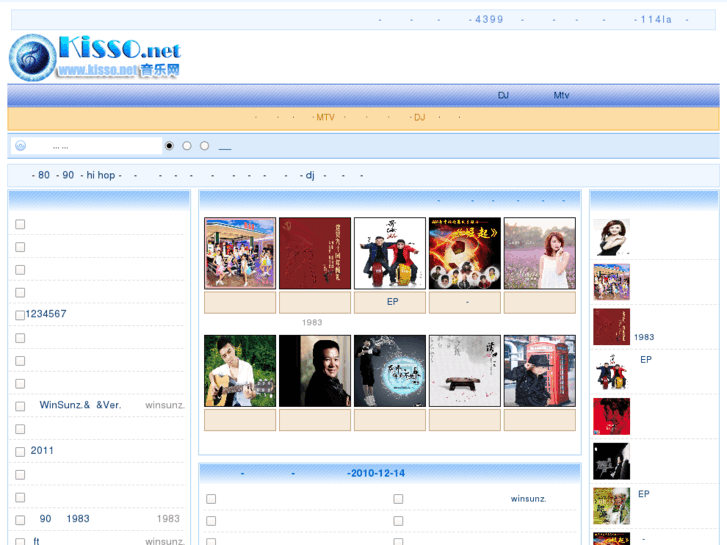
Task: Select the first, filled search radio button
Action: (x=169, y=146)
